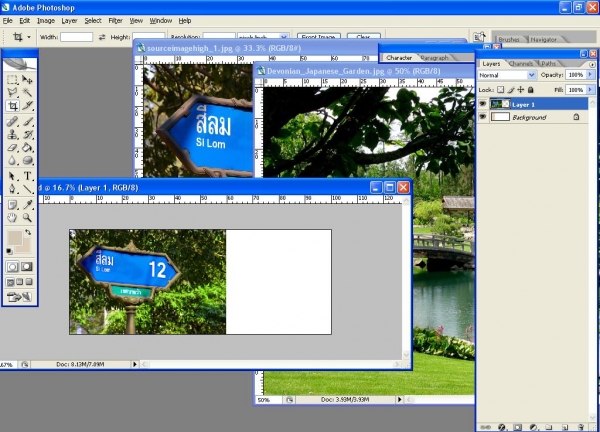
Task: Create new fill or adjustment layer
Action: 533,427
